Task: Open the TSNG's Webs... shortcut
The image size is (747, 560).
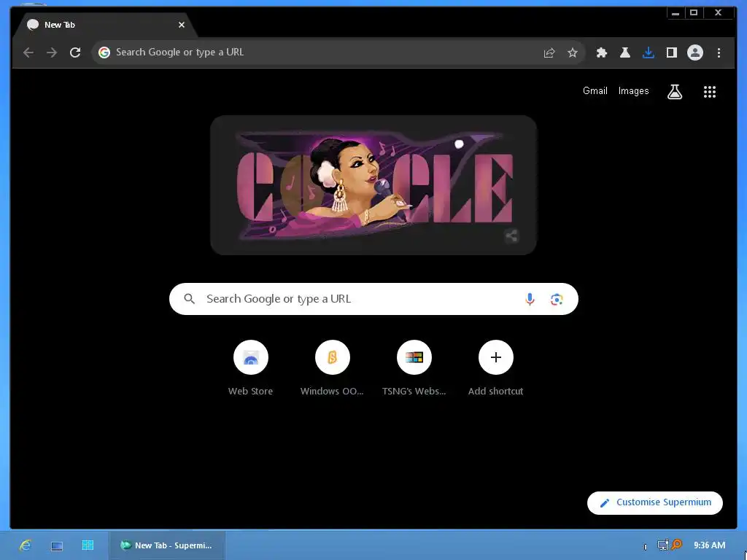Action: pyautogui.click(x=414, y=368)
